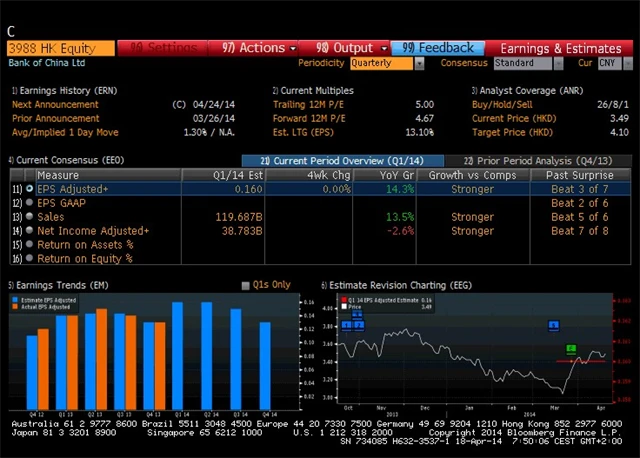Click the green marker on the revision chart
Viewport: 640px width, 458px height.
[571, 349]
